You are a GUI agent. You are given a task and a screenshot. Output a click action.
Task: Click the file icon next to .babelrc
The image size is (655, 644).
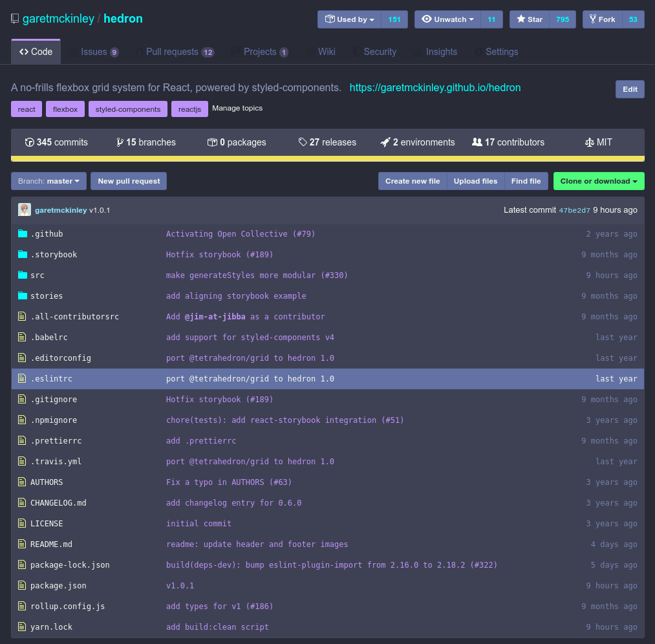click(22, 337)
